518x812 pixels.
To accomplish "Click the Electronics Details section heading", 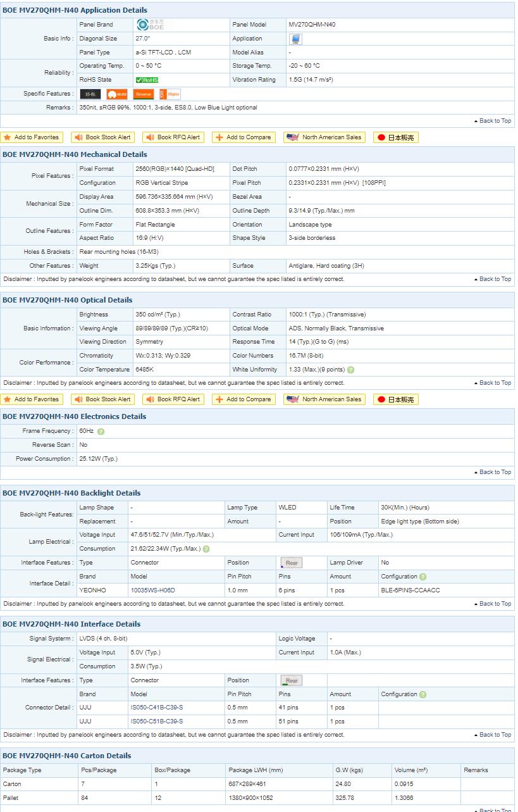I will pyautogui.click(x=74, y=416).
